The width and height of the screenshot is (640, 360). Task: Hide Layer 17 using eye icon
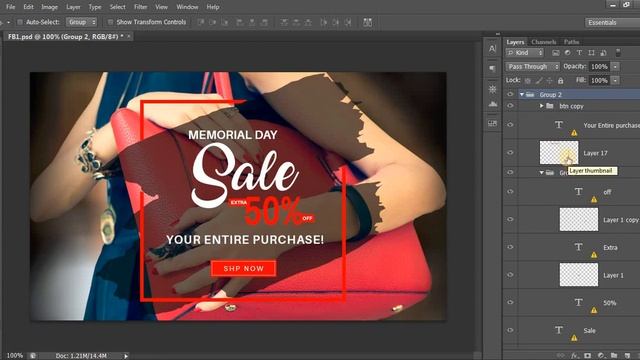click(x=510, y=153)
